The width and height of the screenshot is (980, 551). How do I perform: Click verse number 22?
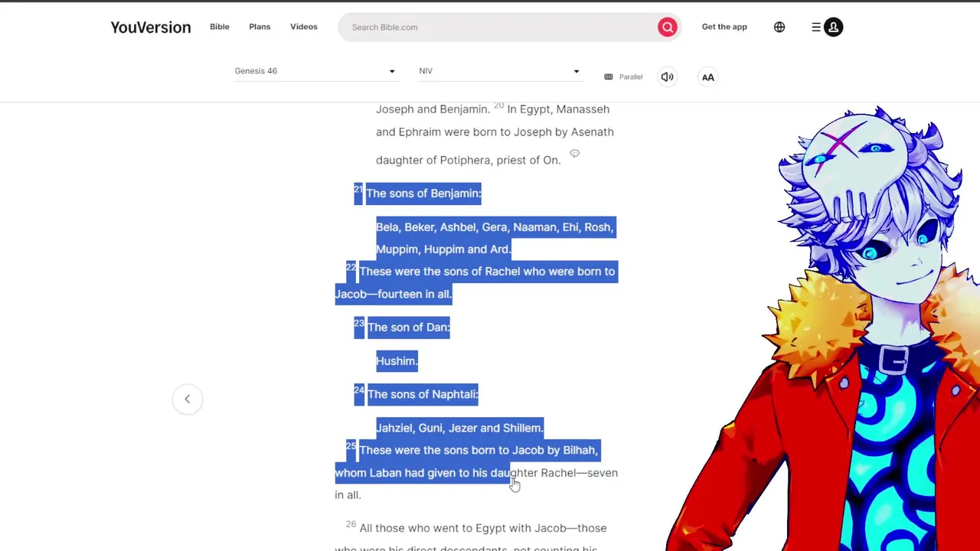351,267
